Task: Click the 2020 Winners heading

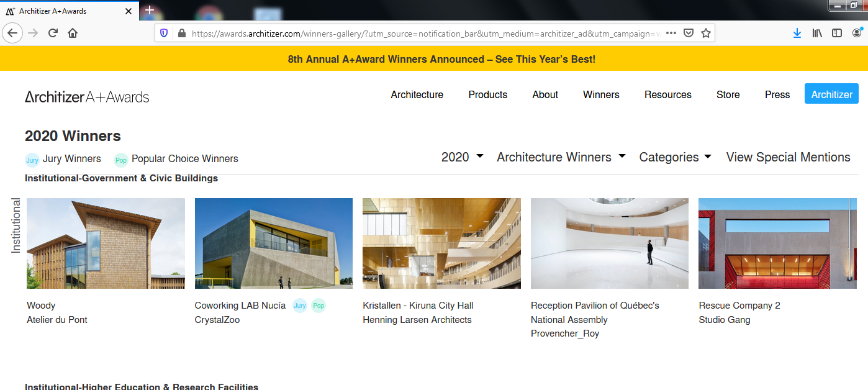Action: (x=73, y=136)
